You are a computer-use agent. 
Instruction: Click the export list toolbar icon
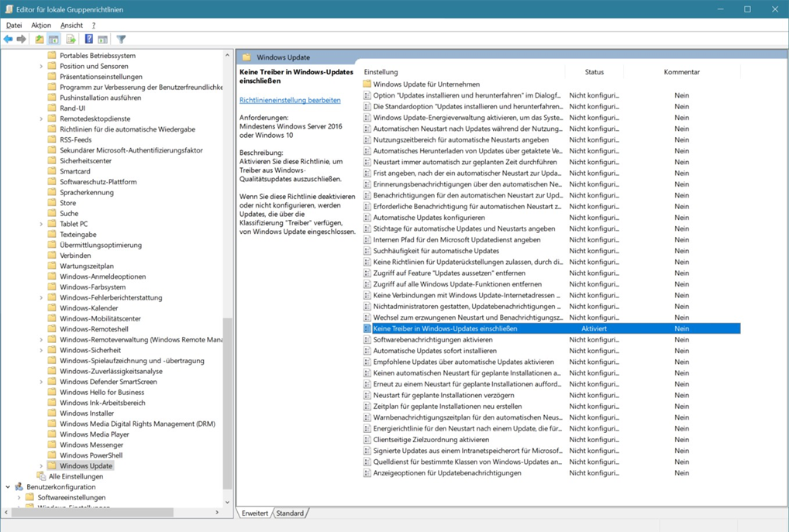pyautogui.click(x=71, y=39)
